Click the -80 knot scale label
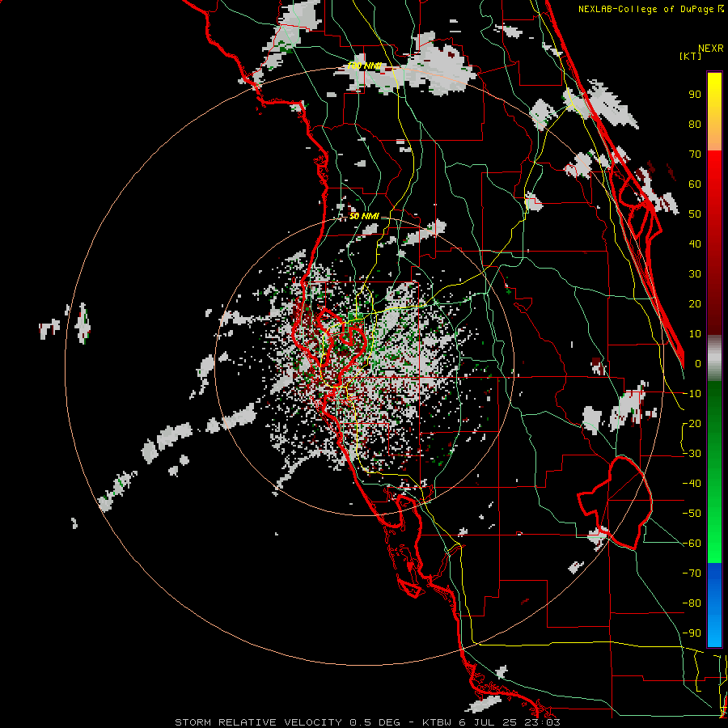Screen dimensions: 728x728 (x=692, y=603)
